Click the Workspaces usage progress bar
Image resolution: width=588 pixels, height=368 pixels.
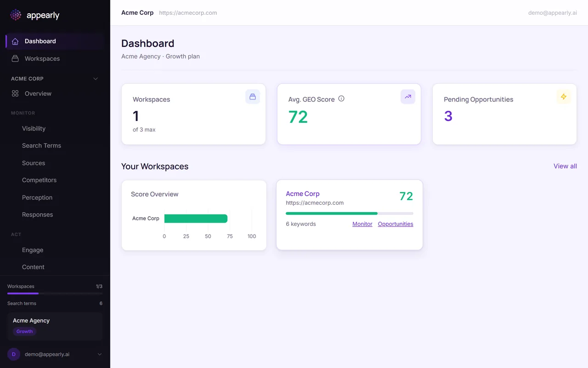(x=55, y=293)
